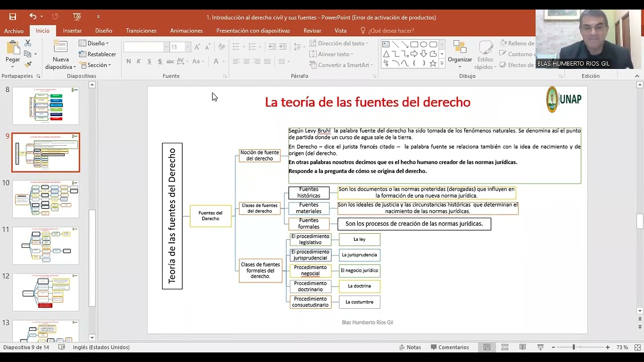Click the Comentarios button in status bar
The width and height of the screenshot is (644, 362).
(x=450, y=347)
